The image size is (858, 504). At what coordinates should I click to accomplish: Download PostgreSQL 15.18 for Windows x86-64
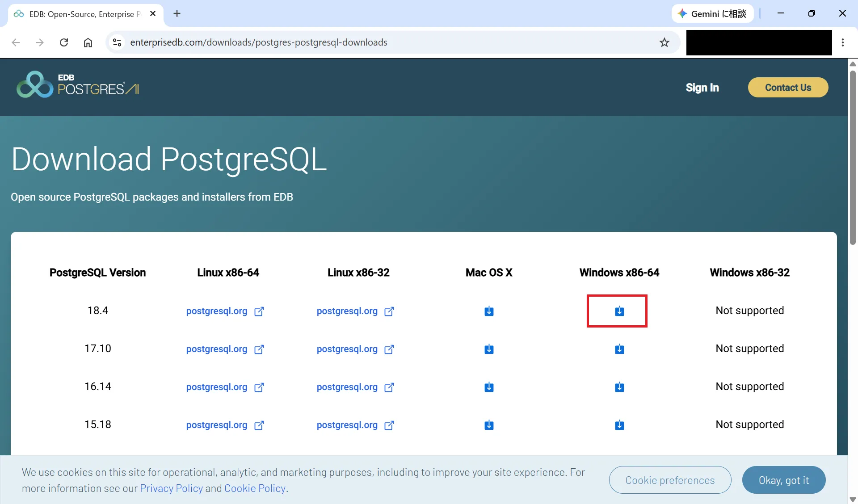coord(619,425)
